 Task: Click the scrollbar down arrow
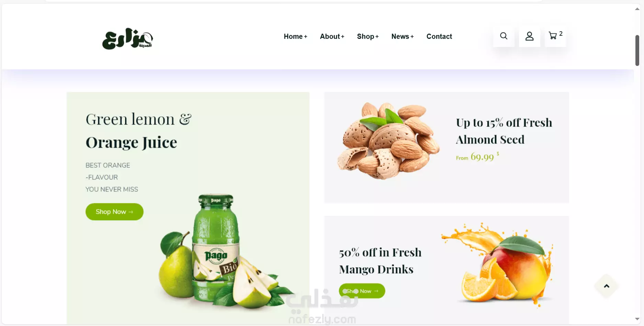pyautogui.click(x=637, y=319)
